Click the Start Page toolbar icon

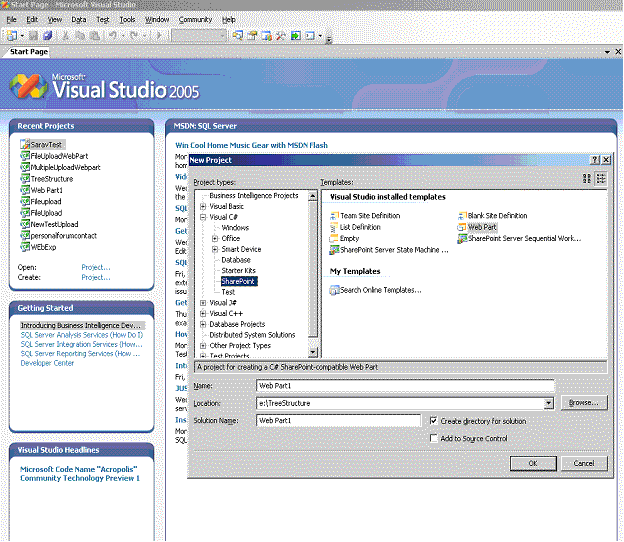coord(295,36)
